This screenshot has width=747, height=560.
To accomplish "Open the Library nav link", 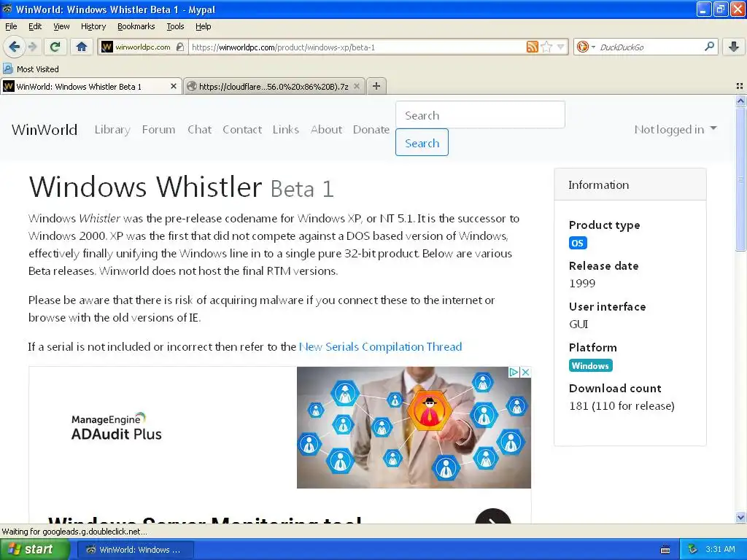I will [x=112, y=130].
